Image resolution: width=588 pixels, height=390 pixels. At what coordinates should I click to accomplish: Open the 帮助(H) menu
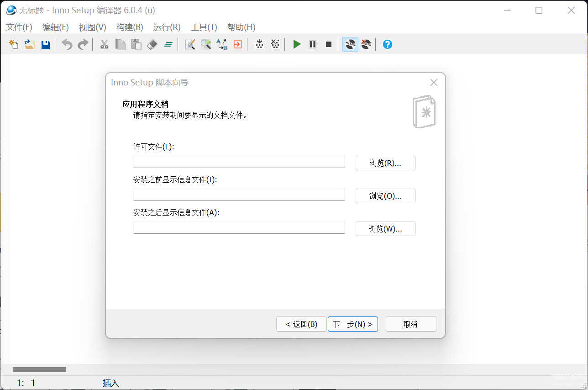tap(241, 27)
